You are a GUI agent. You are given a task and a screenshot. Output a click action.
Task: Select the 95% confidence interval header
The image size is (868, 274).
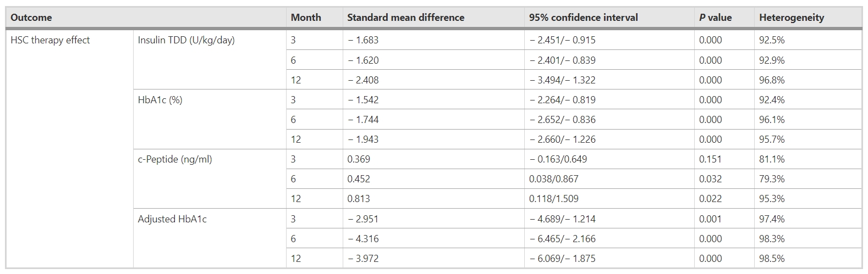pos(583,18)
